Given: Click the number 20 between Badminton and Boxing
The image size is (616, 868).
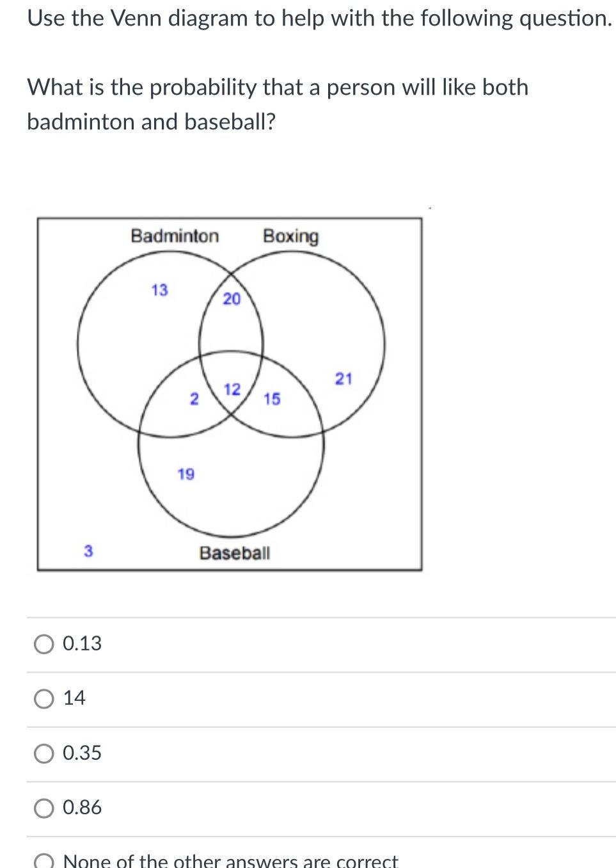Looking at the screenshot, I should 232,298.
